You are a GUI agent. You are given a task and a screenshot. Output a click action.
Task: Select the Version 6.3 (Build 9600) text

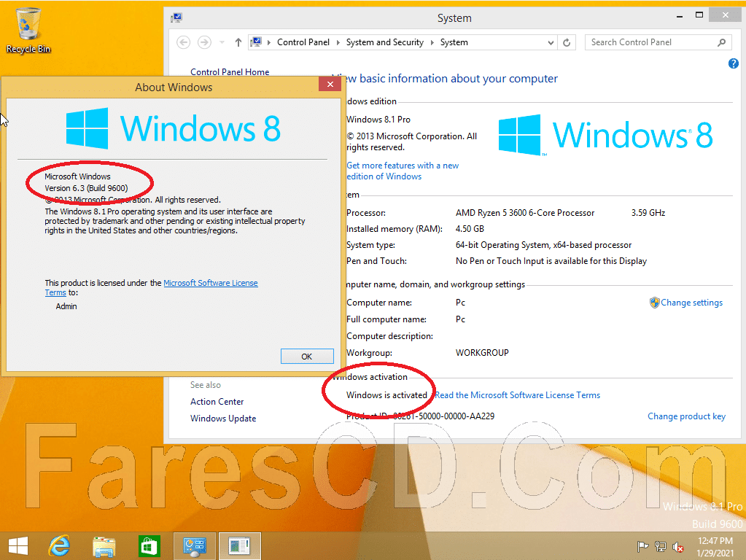point(86,188)
